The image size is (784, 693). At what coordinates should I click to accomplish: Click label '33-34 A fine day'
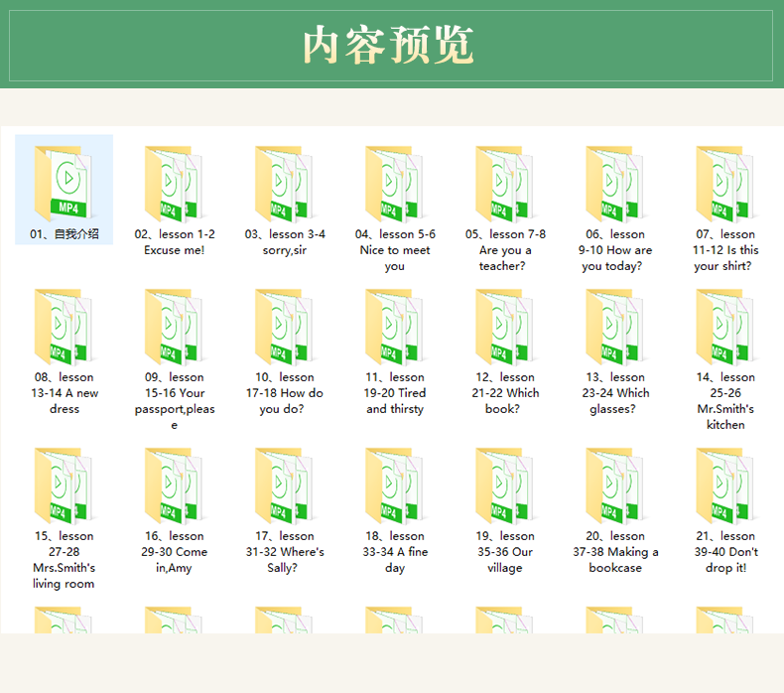395,552
